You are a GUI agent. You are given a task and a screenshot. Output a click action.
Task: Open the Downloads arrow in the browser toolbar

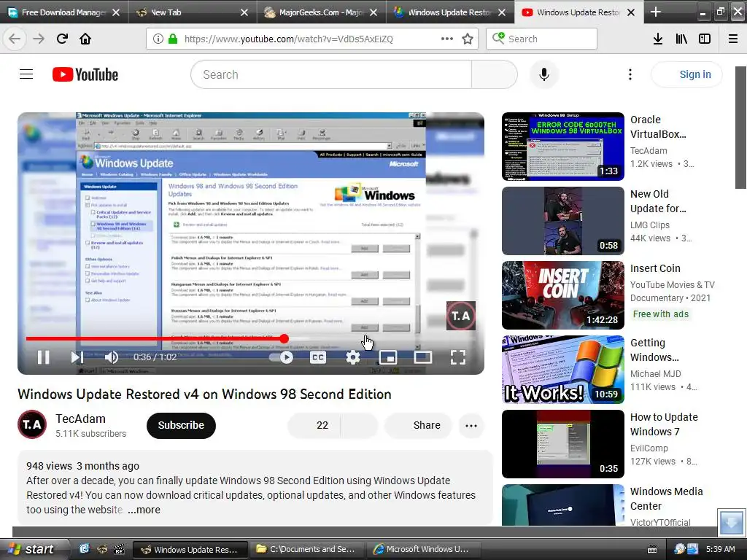pos(658,39)
